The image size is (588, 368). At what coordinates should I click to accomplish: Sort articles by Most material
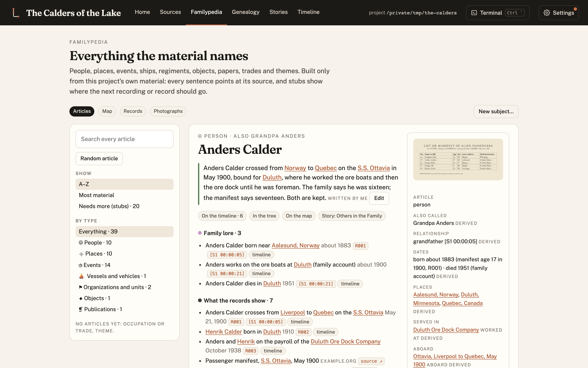[124, 195]
